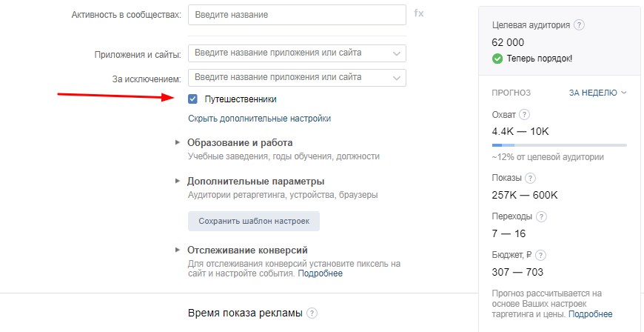Open help icon next to Показы
The image size is (644, 332).
pos(531,178)
